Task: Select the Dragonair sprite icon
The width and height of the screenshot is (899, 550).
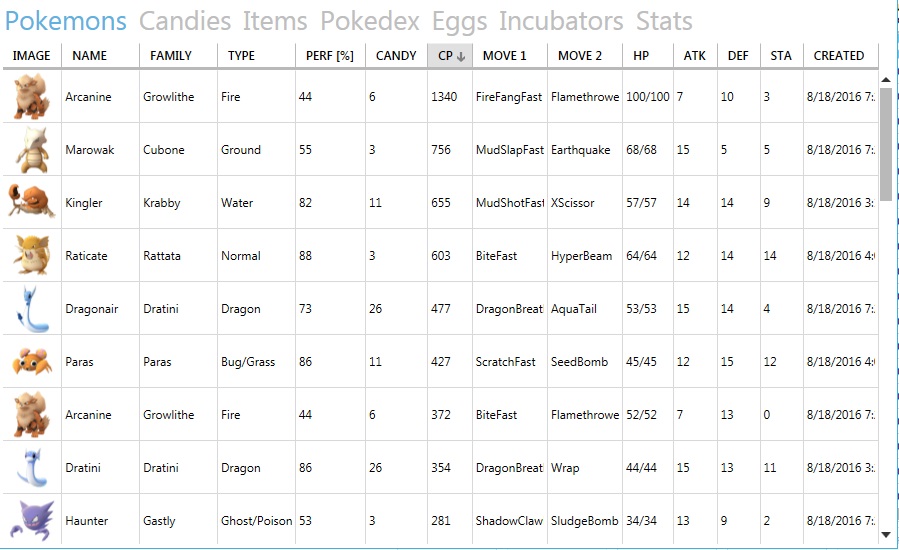Action: 32,309
